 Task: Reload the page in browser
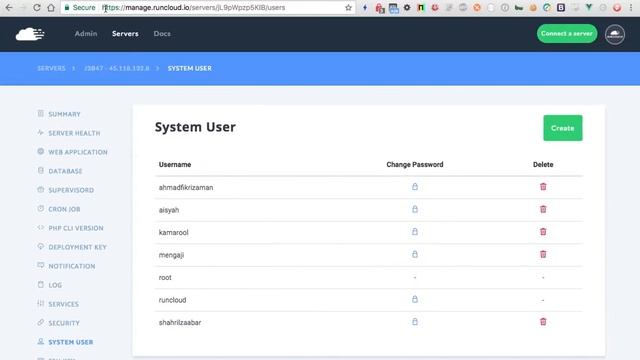click(x=37, y=7)
